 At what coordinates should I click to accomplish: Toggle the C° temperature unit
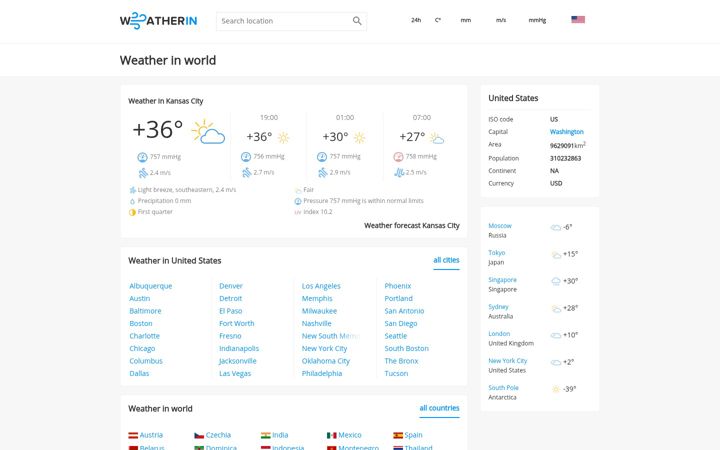tap(438, 20)
